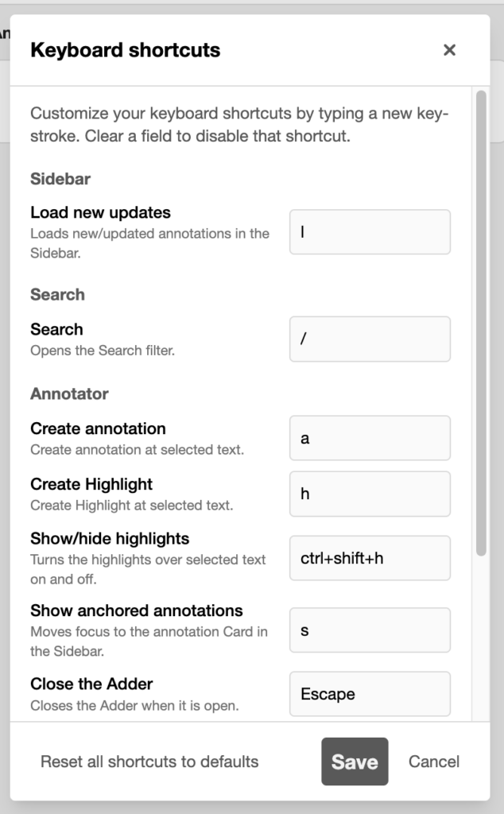Viewport: 504px width, 814px height.
Task: Close the Keyboard shortcuts dialog via X
Action: (449, 49)
